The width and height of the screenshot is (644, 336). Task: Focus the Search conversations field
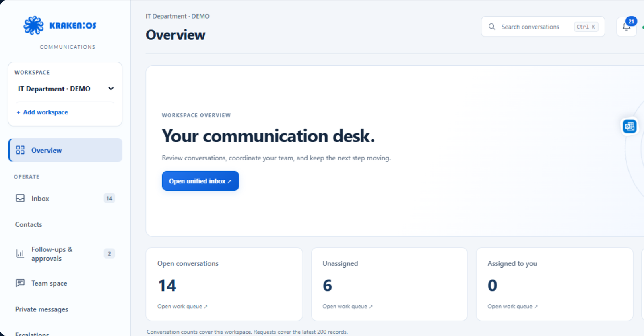pyautogui.click(x=543, y=27)
